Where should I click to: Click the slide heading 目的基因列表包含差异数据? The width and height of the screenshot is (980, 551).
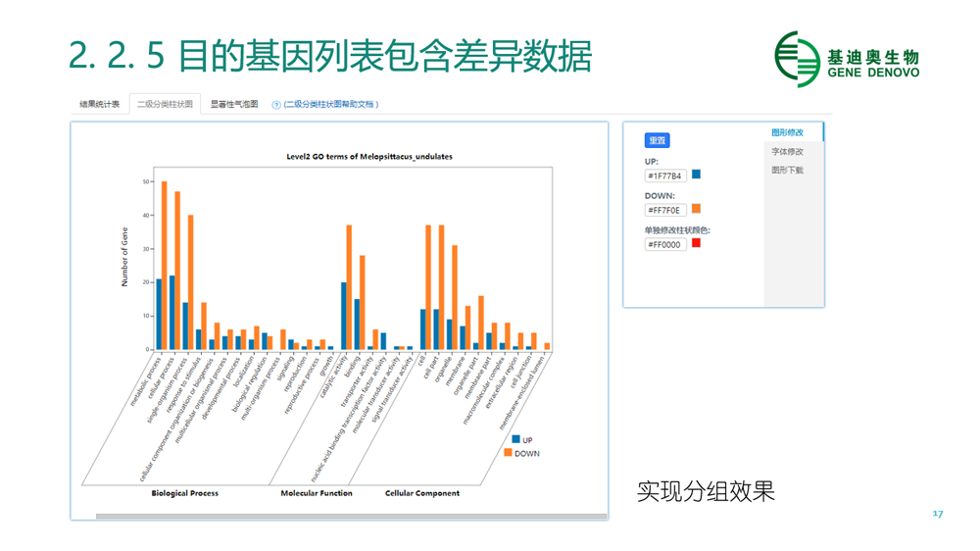click(384, 56)
